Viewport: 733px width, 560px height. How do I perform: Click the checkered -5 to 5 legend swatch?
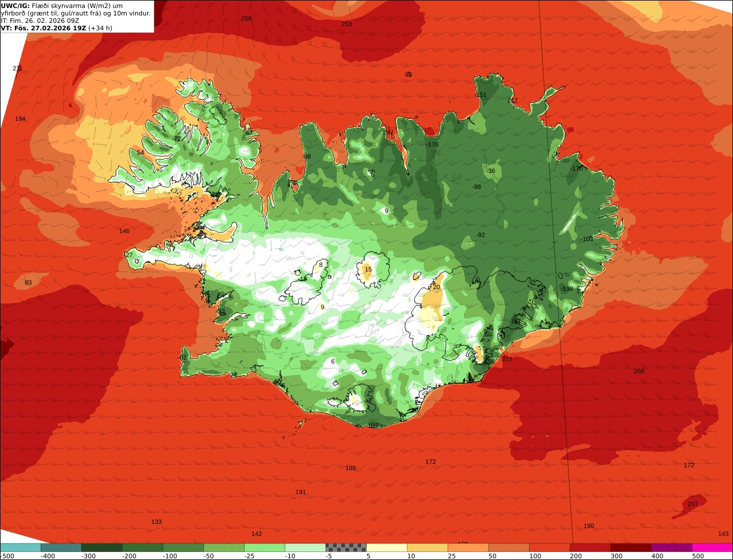point(346,547)
